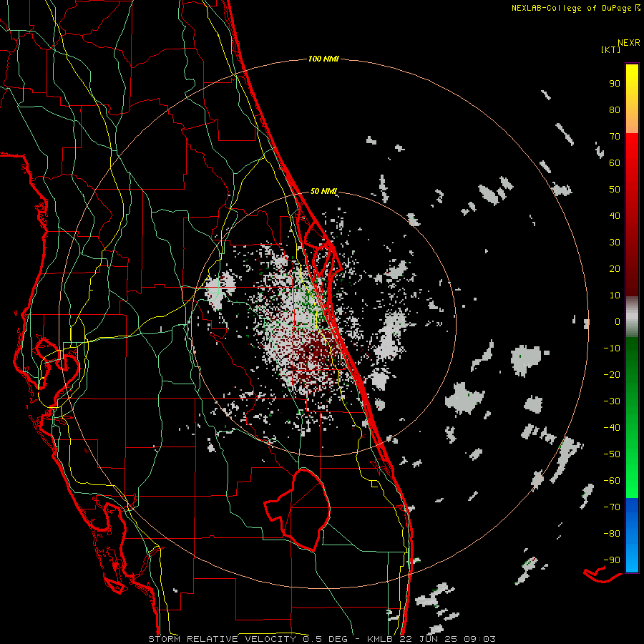The image size is (644, 644).
Task: Click the -40 value on velocity scale
Action: point(612,428)
